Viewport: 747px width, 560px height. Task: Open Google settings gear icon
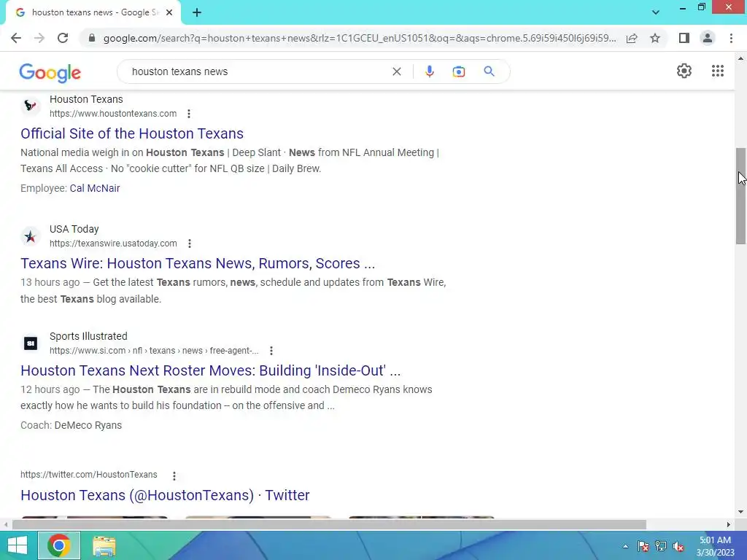pyautogui.click(x=684, y=71)
